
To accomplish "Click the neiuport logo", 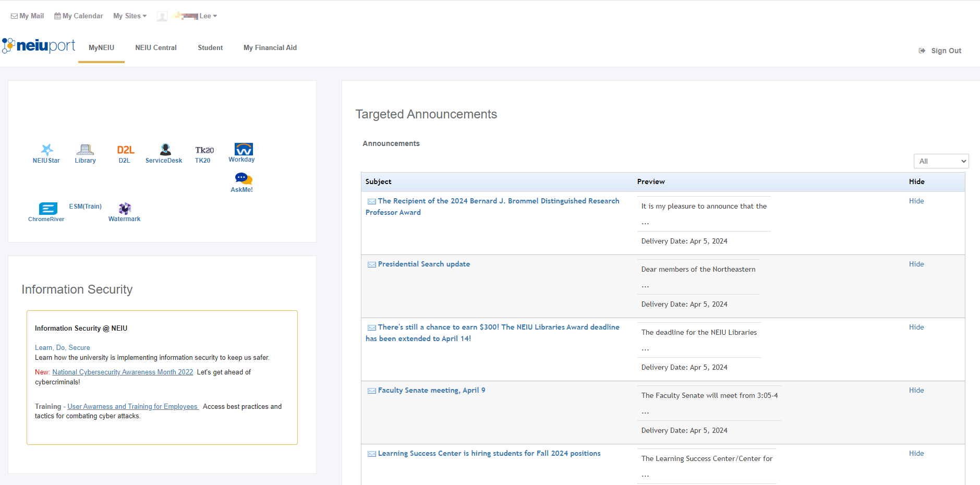I will click(x=39, y=46).
